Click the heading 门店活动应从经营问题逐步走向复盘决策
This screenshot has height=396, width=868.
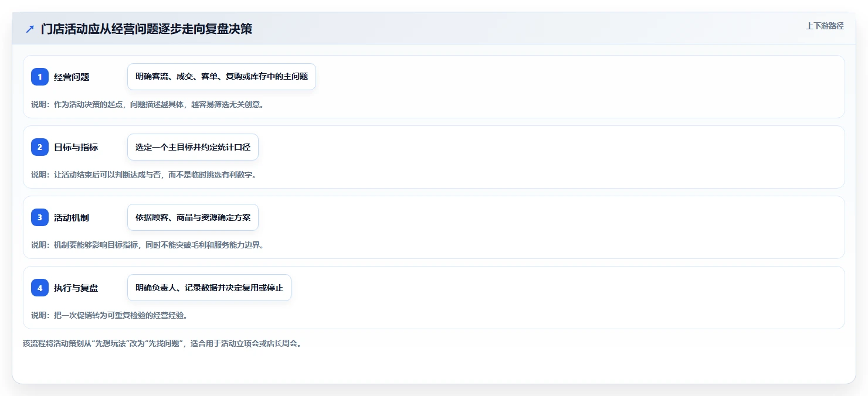coord(147,29)
